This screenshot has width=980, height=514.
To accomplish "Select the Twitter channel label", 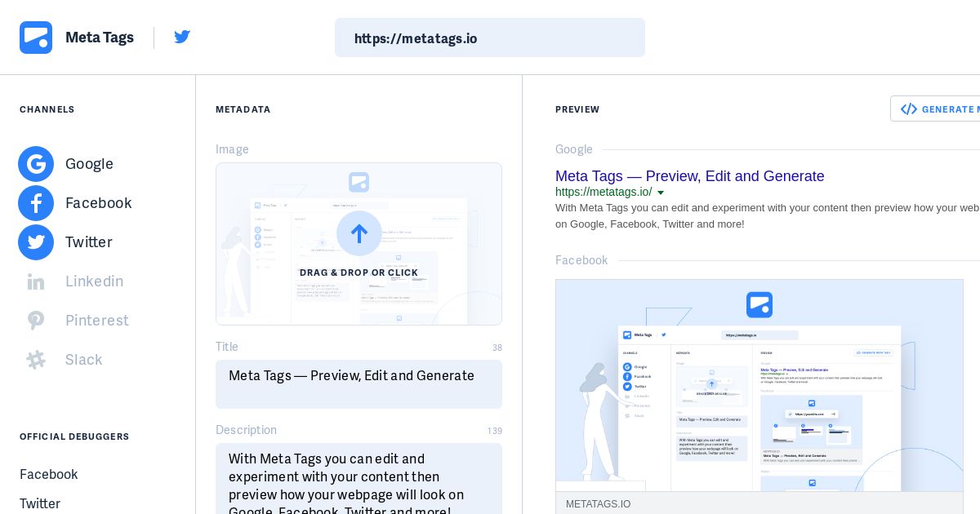I will pyautogui.click(x=88, y=242).
